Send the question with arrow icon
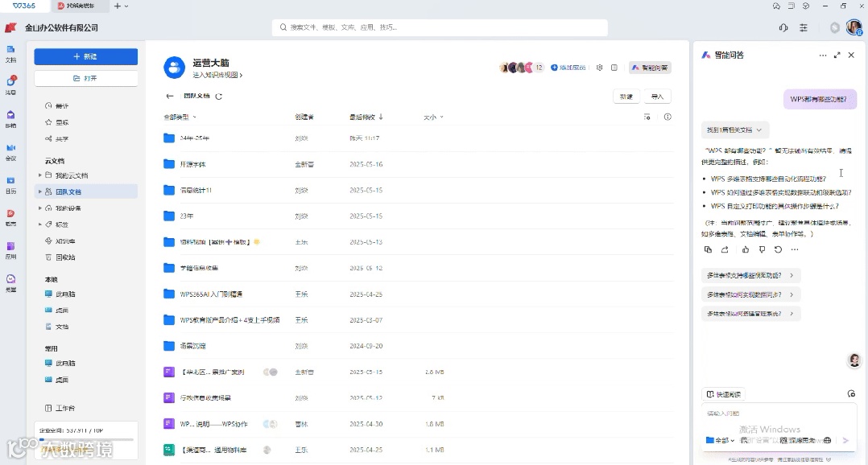Image resolution: width=868 pixels, height=465 pixels. tap(845, 440)
